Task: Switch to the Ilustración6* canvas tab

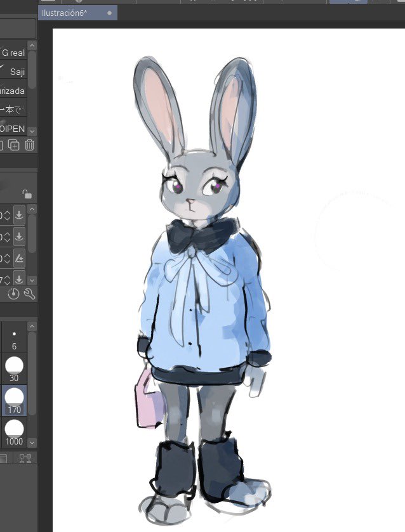Action: 77,13
